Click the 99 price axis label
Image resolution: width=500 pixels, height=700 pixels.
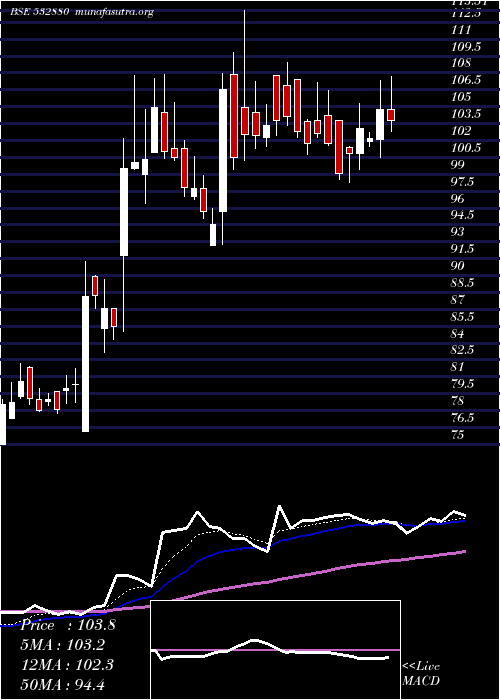(x=458, y=164)
